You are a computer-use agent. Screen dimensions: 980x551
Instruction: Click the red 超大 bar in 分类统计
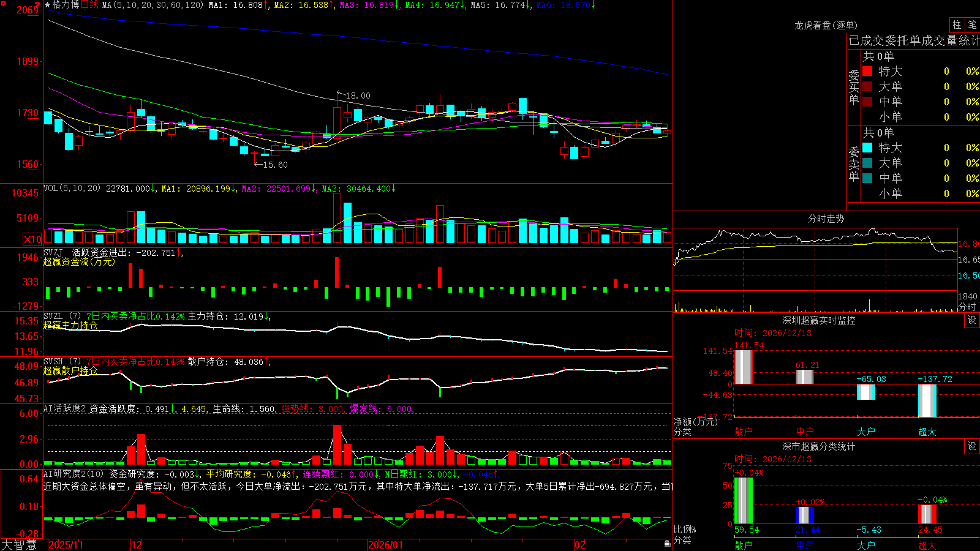(927, 514)
